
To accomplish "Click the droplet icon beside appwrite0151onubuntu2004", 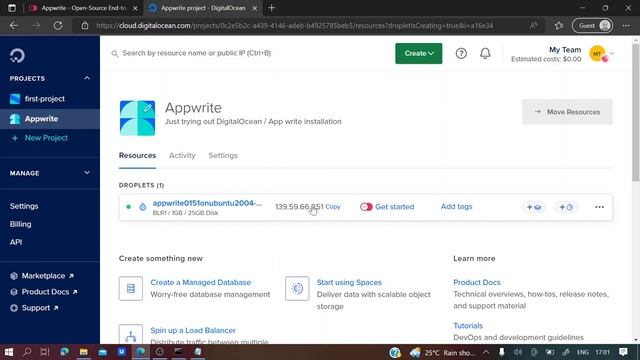I will coord(142,207).
